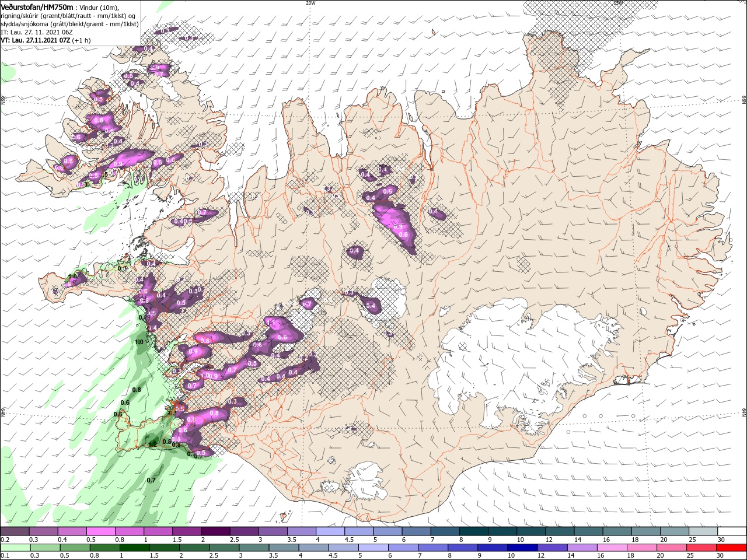747x560 pixels.
Task: Click the 12 label on the rain scale
Action: (541, 556)
